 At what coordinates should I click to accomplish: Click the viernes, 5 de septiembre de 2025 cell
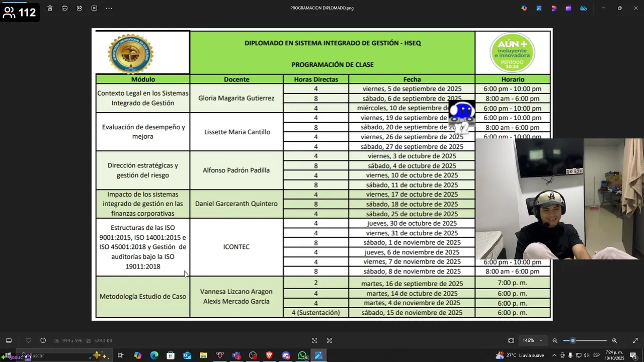tap(412, 89)
